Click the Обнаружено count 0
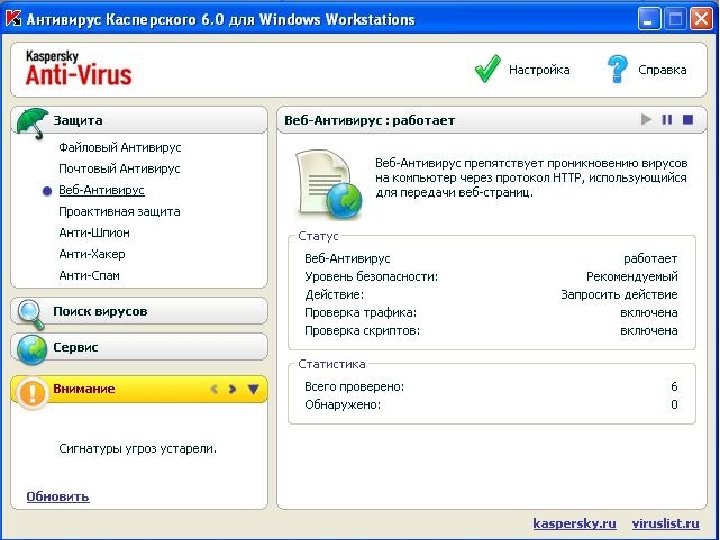 tap(674, 405)
